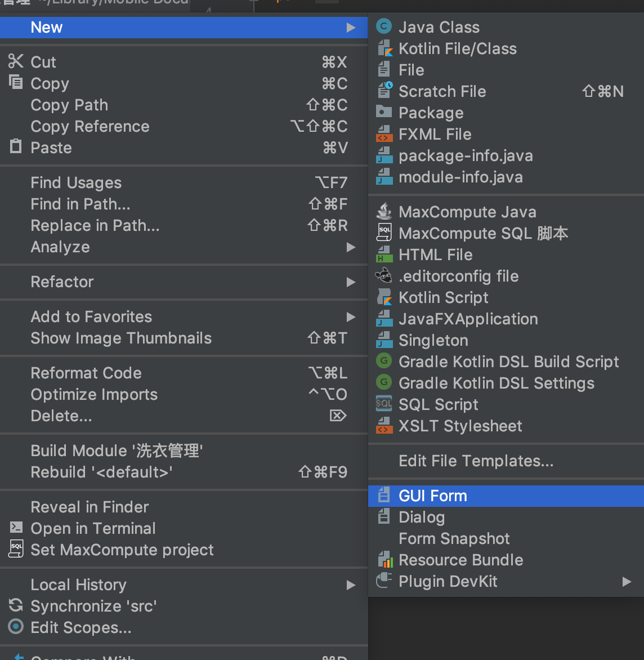Open Edit File Templates...
Image resolution: width=644 pixels, height=660 pixels.
click(x=476, y=461)
